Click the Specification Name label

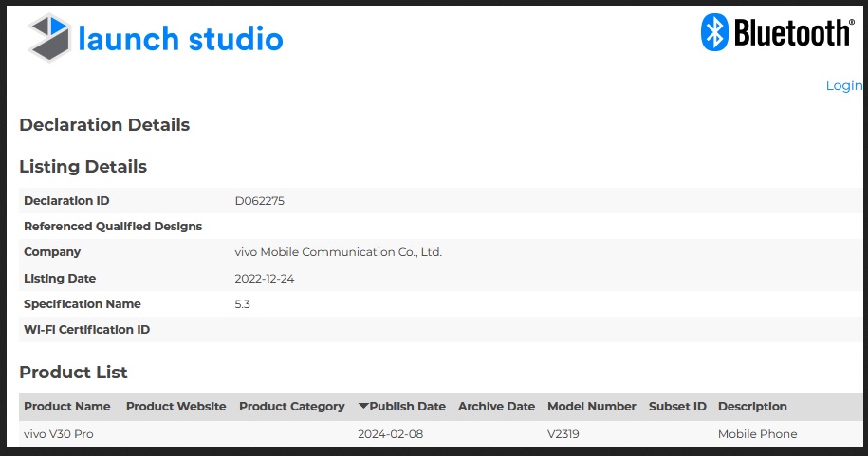tap(83, 303)
